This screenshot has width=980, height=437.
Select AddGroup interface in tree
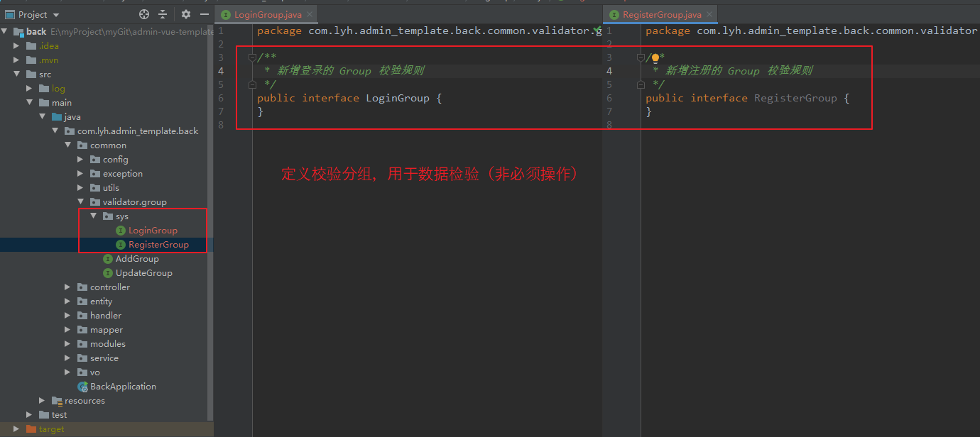137,259
